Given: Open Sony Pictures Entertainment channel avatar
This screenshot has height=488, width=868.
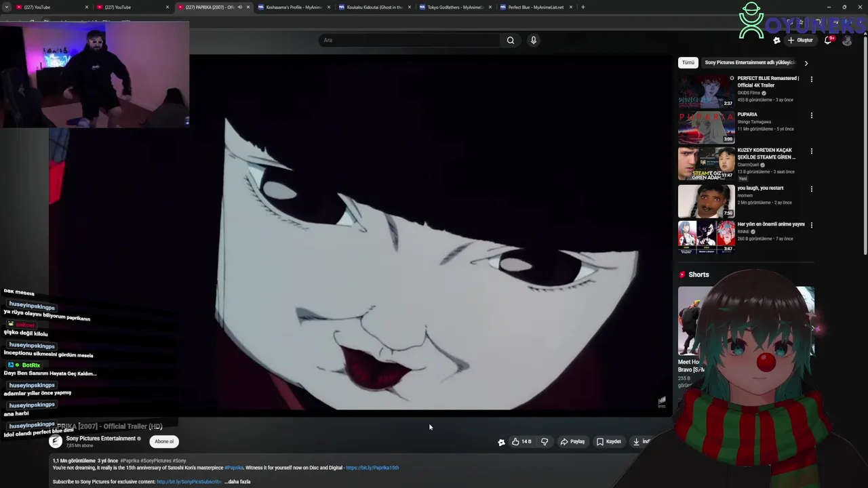Looking at the screenshot, I should (x=56, y=441).
